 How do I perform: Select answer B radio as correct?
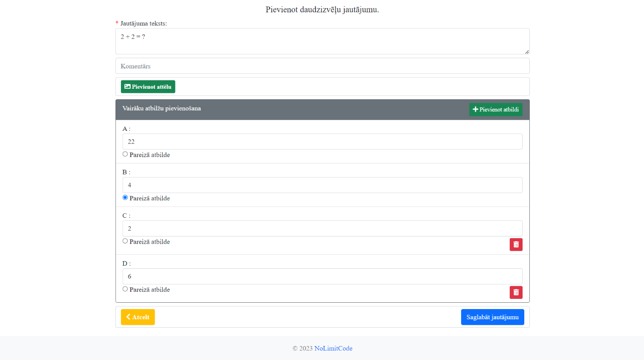coord(125,197)
